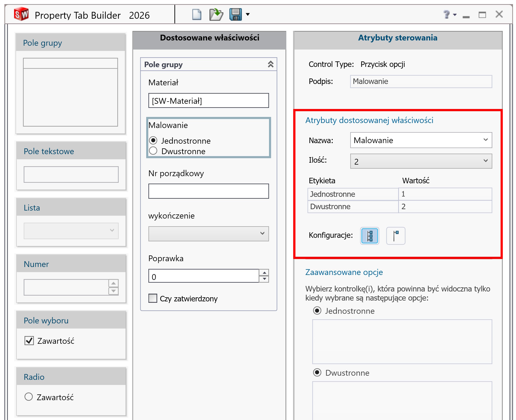Click the Nr porządkowy text field

(208, 191)
